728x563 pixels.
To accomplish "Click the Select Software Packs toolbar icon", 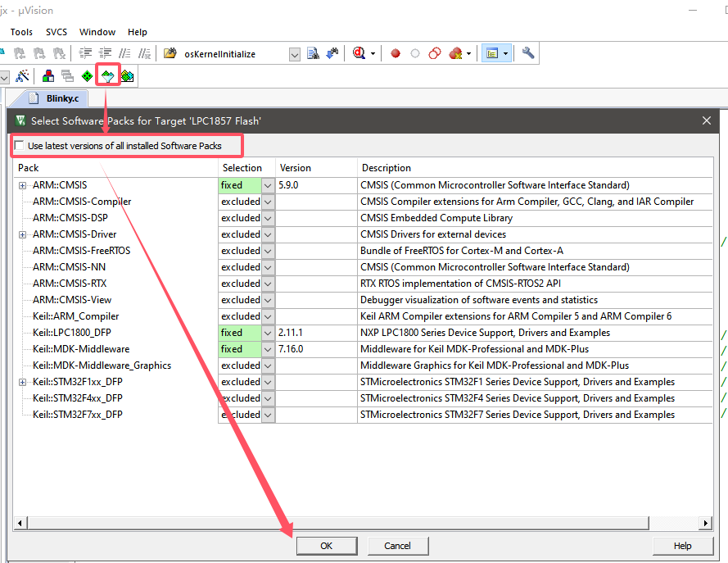I will click(x=107, y=76).
